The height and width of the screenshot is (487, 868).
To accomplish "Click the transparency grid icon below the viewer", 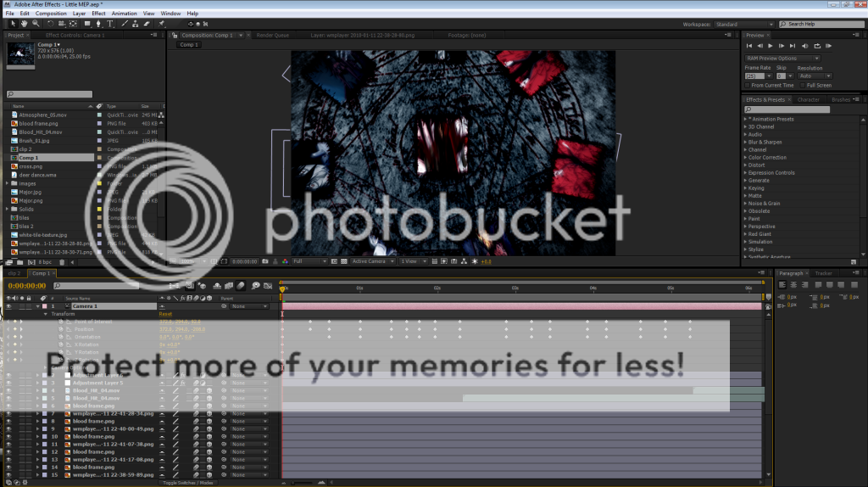I will (x=344, y=261).
